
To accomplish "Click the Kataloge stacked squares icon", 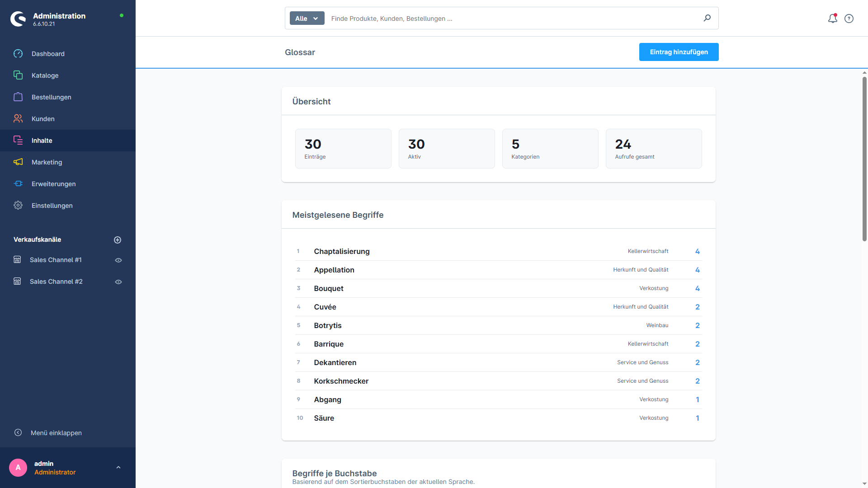I will pyautogui.click(x=18, y=75).
